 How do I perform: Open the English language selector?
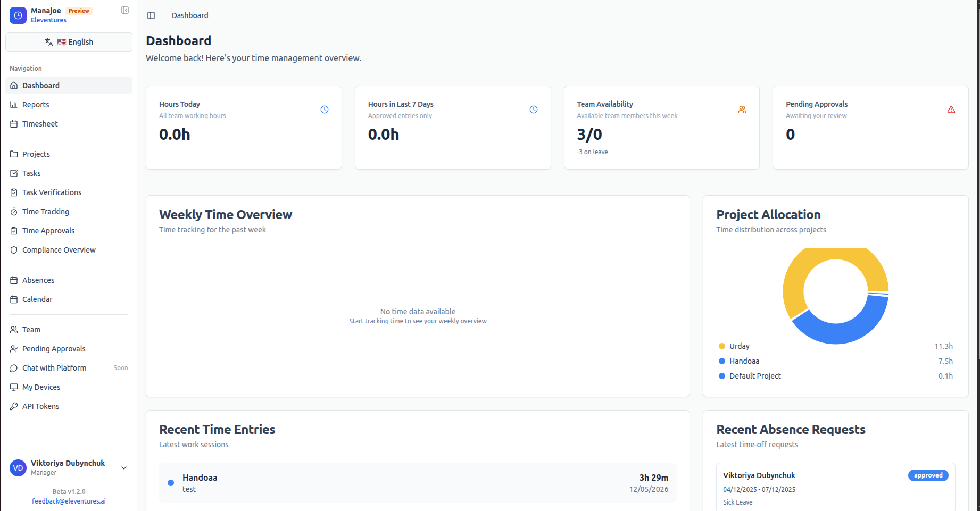[x=69, y=42]
